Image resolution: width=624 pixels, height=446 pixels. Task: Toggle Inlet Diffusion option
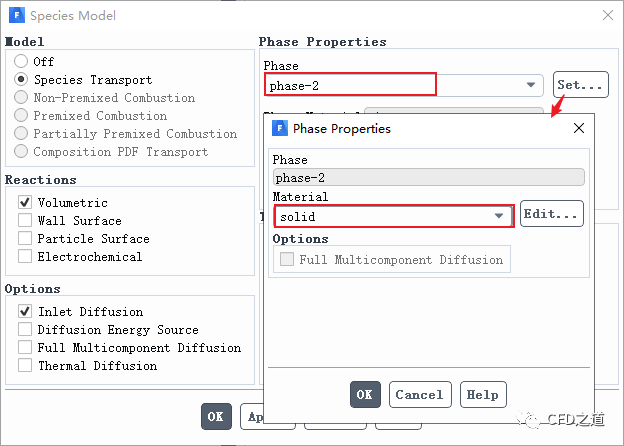(x=25, y=312)
